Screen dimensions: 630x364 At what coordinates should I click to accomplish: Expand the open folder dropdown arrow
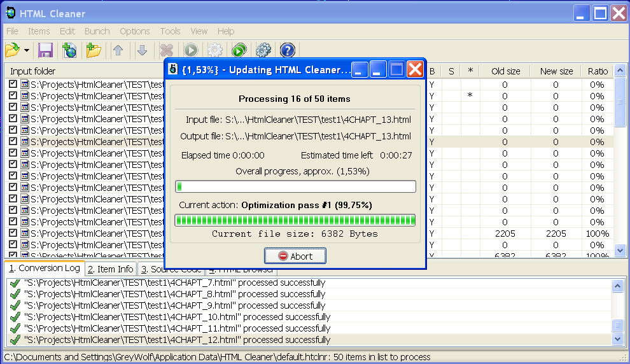point(27,50)
